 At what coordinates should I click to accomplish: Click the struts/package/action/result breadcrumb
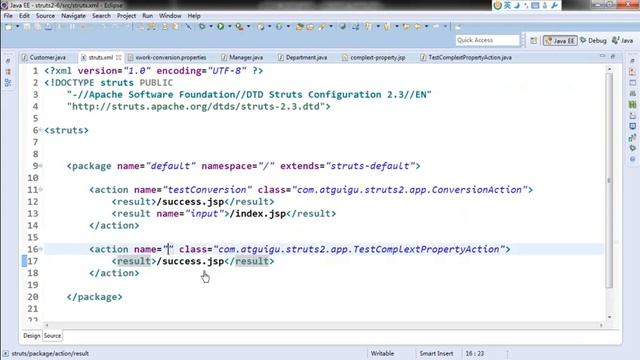point(50,353)
